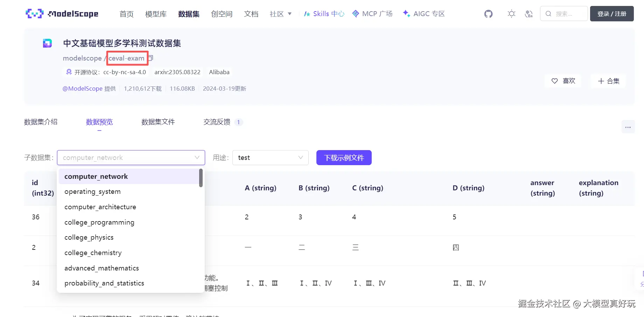This screenshot has width=644, height=317.
Task: Click the license badge icon
Action: 69,72
